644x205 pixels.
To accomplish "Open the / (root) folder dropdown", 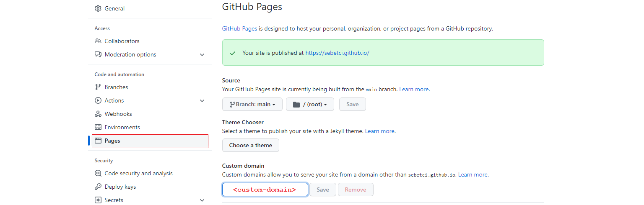I will coord(310,104).
